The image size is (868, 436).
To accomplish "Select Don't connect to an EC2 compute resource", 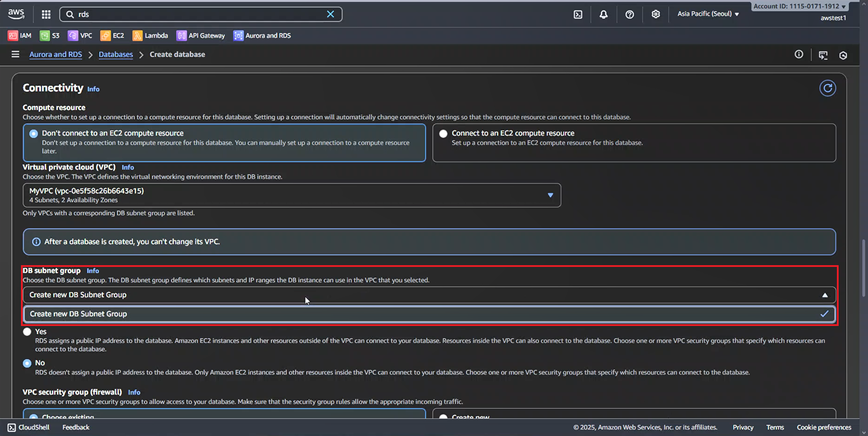I will point(34,133).
